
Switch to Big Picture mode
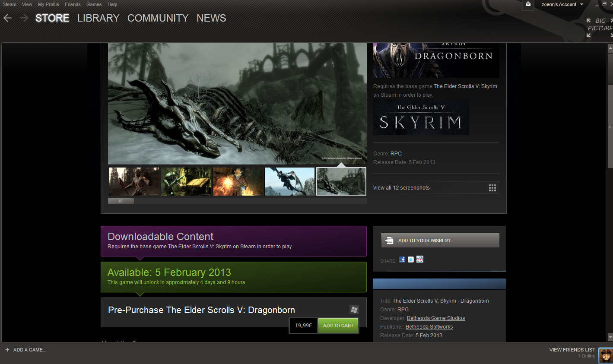coord(600,28)
